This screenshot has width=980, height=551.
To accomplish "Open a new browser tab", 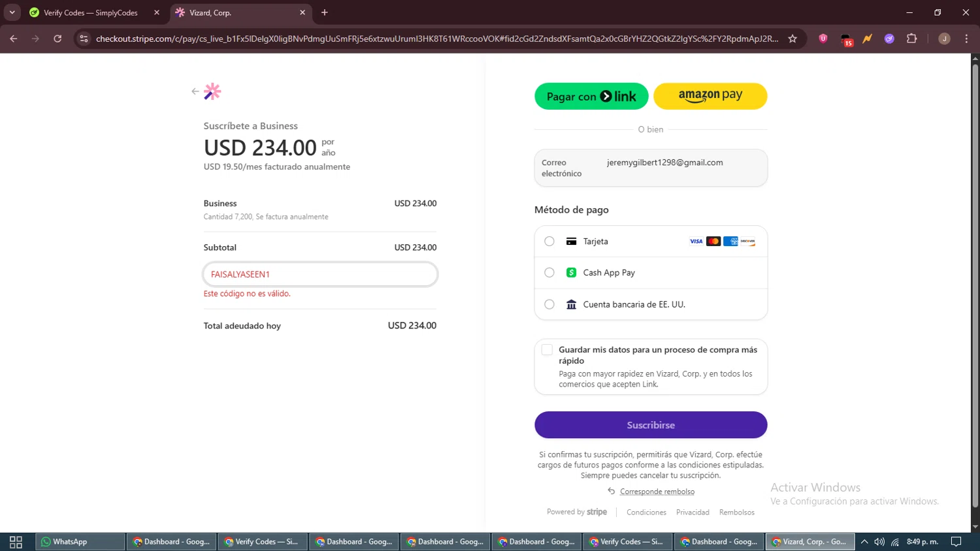I will (325, 12).
